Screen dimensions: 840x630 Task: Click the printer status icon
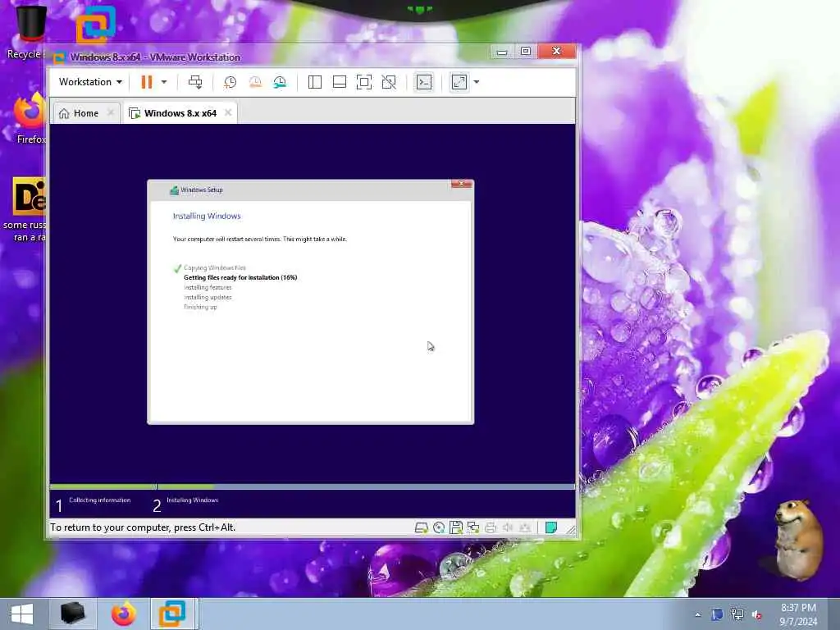click(491, 527)
